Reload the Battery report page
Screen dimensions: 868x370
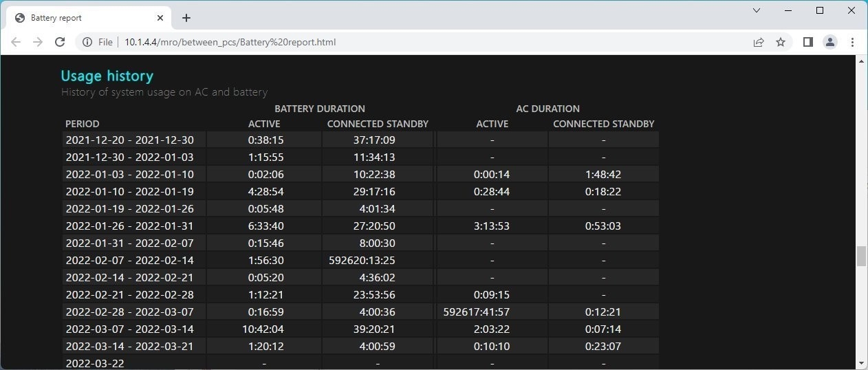60,42
